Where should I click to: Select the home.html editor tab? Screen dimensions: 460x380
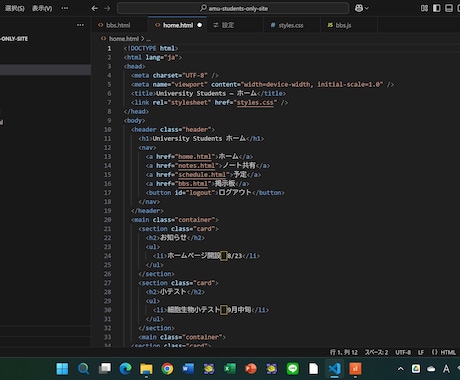click(178, 25)
